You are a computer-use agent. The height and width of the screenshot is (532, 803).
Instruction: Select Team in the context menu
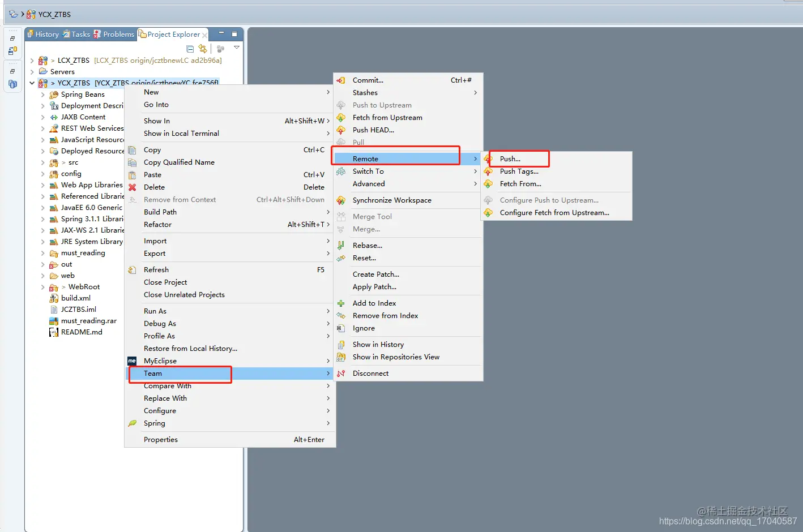coord(230,374)
